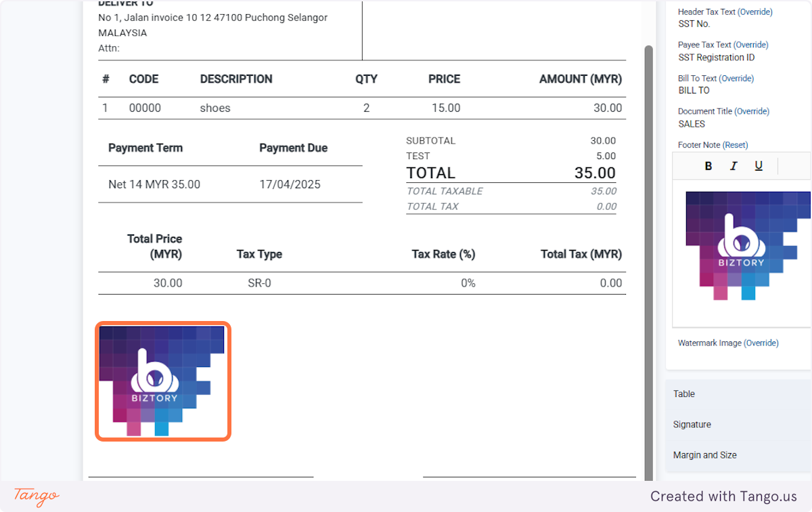
Task: Click the Watermark Image Override link
Action: [761, 343]
